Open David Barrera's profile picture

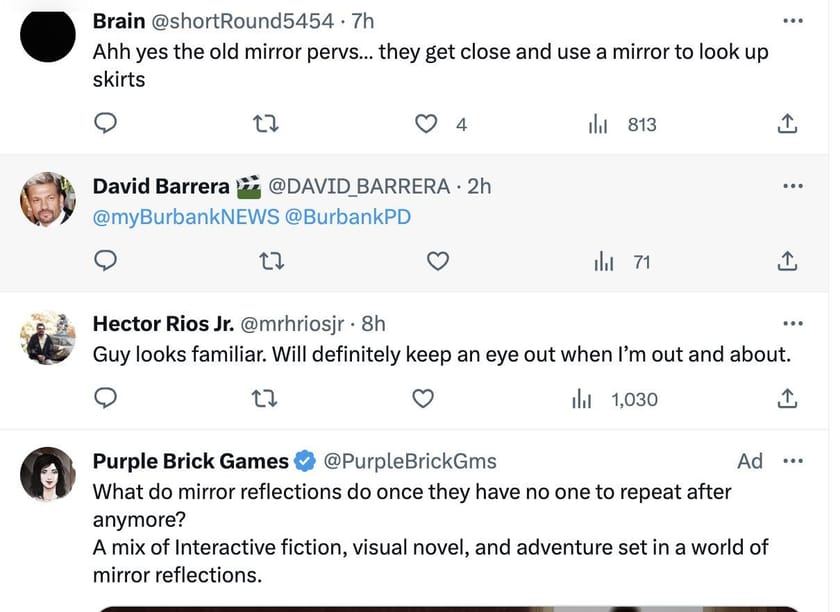pyautogui.click(x=48, y=199)
